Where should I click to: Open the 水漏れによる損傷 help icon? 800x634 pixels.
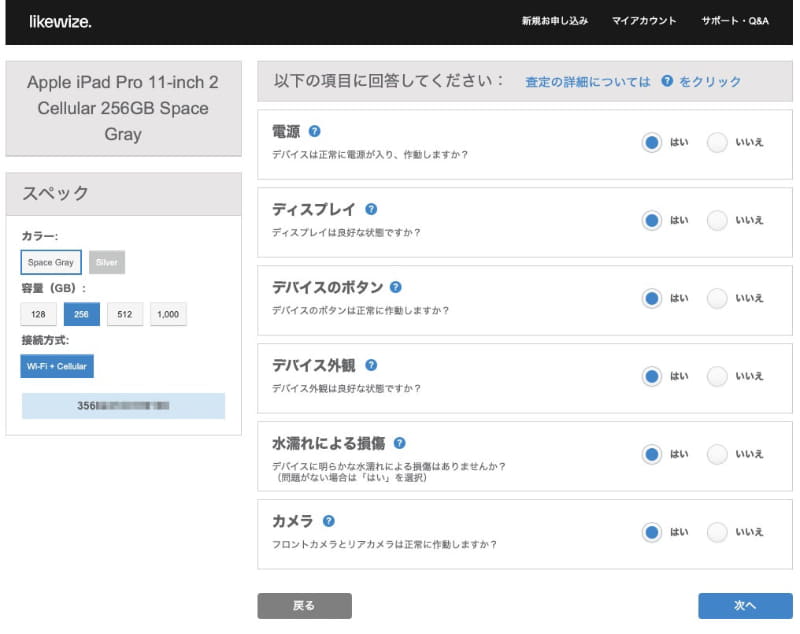(x=401, y=440)
